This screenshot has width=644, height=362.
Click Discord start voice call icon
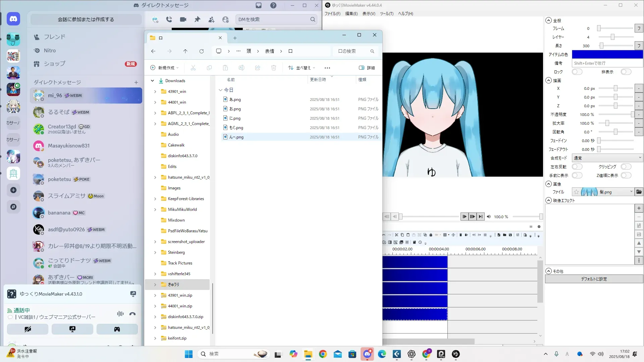coord(169,19)
